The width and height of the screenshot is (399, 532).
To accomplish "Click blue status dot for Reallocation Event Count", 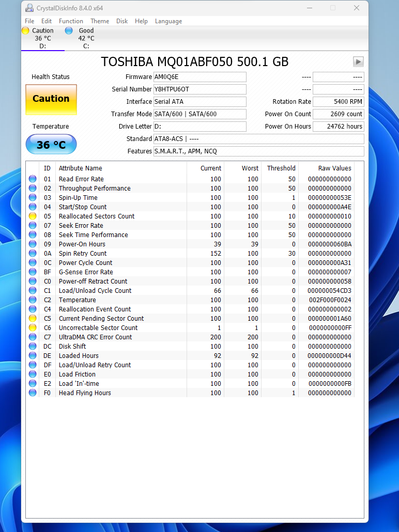I will pyautogui.click(x=33, y=309).
